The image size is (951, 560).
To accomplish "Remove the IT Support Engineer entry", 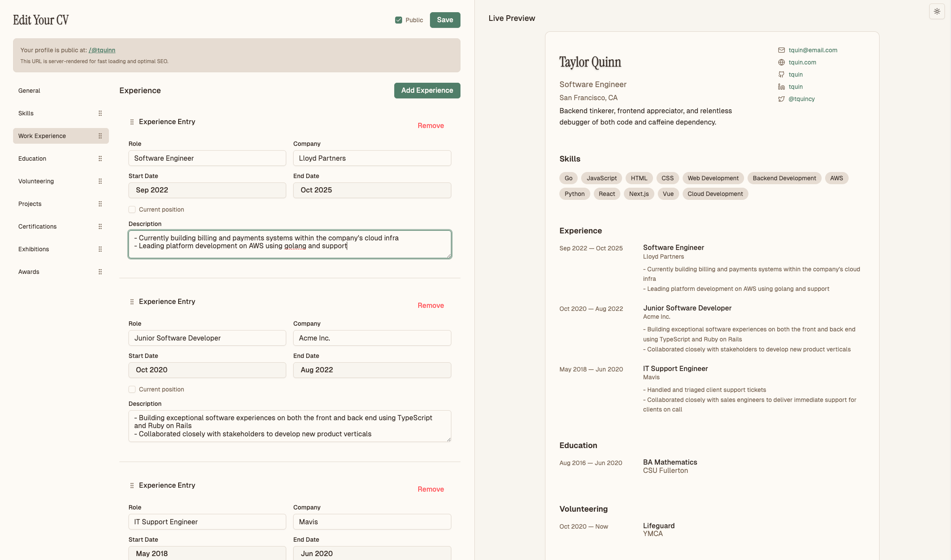I will coord(430,489).
